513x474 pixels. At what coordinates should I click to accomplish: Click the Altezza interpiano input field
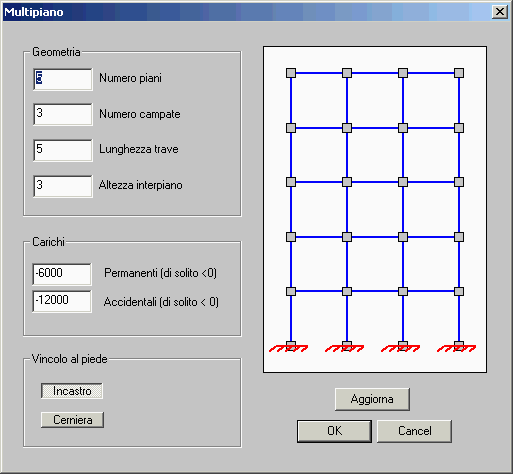pos(63,186)
